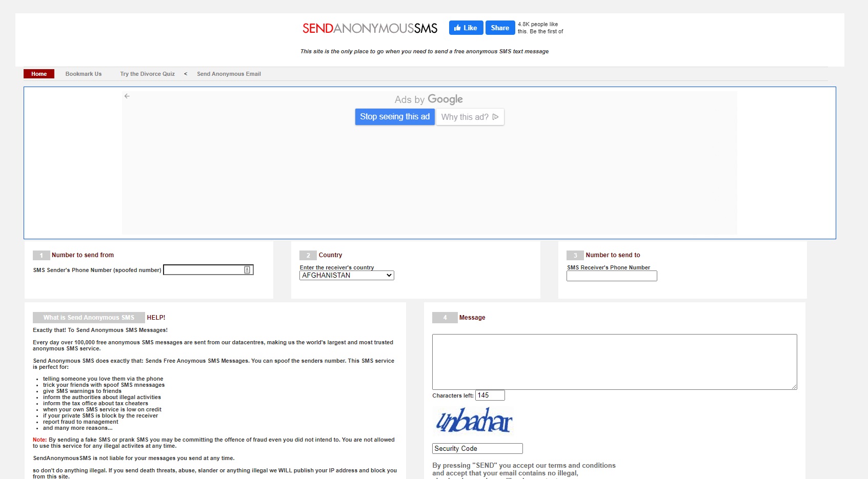Open the Bookmark Us menu item

(x=84, y=74)
